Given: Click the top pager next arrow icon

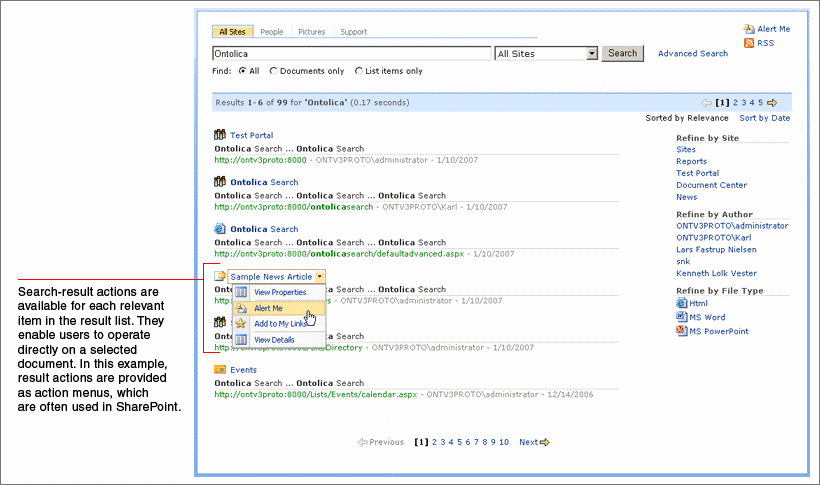Looking at the screenshot, I should point(772,103).
